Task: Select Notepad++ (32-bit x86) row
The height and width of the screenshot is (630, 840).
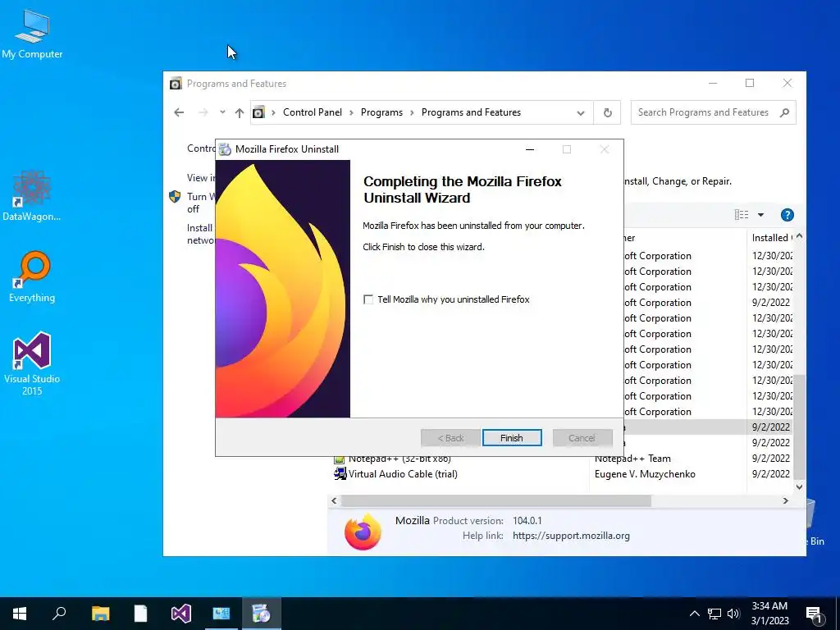Action: pyautogui.click(x=400, y=459)
